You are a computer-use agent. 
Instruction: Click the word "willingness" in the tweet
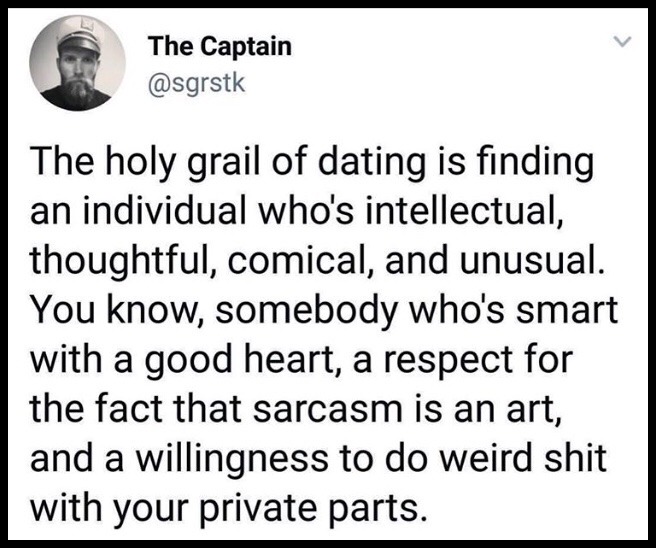[231, 458]
